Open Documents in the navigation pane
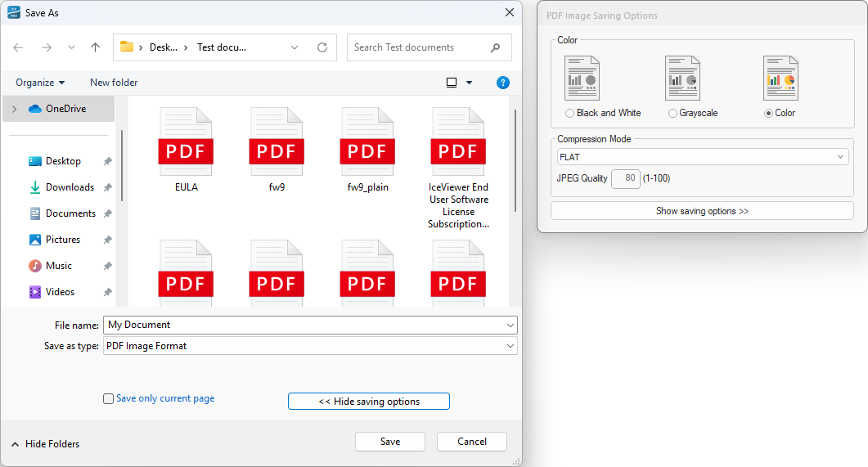The width and height of the screenshot is (868, 467). coord(70,213)
